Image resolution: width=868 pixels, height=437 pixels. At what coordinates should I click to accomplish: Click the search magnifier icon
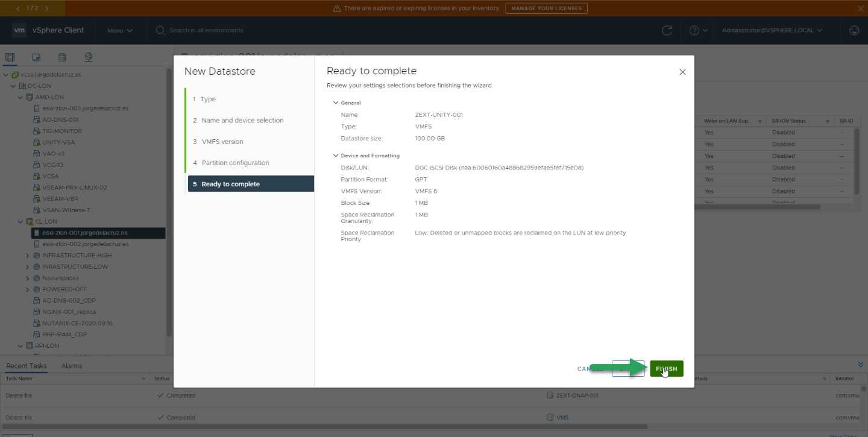[161, 30]
